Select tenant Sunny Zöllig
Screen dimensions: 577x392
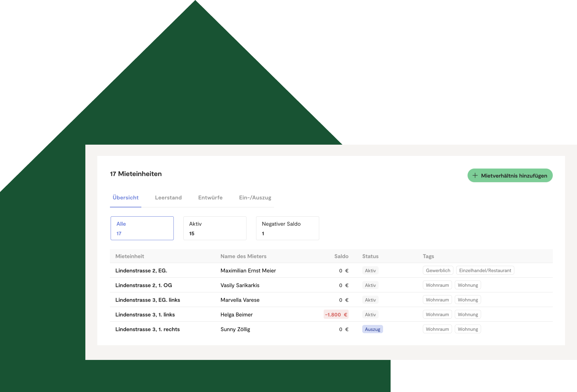click(x=235, y=329)
